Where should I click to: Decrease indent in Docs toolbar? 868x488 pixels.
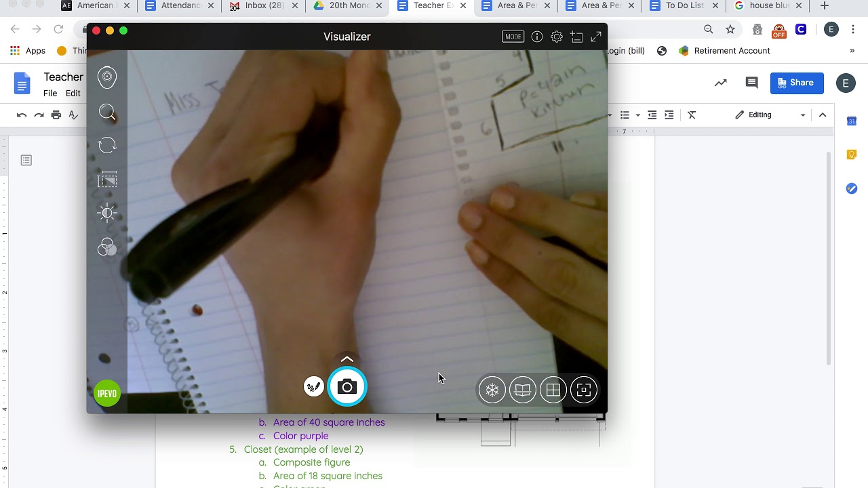click(x=652, y=115)
